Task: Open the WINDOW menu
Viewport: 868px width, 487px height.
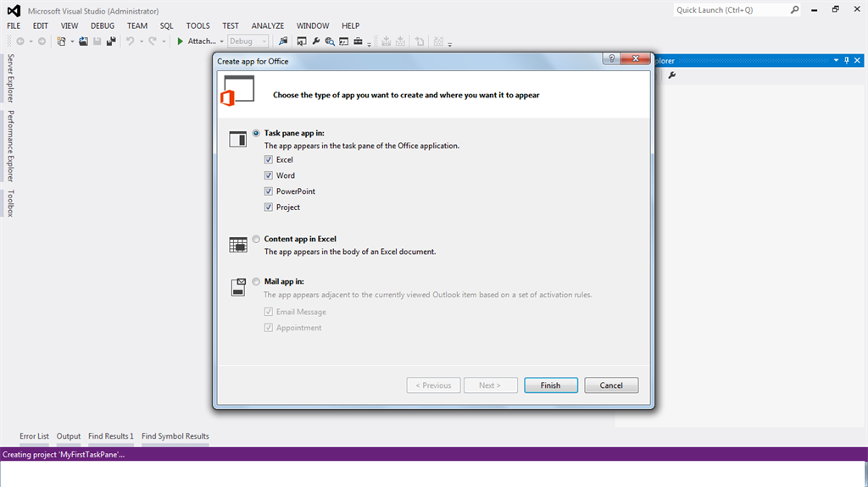Action: pos(313,26)
